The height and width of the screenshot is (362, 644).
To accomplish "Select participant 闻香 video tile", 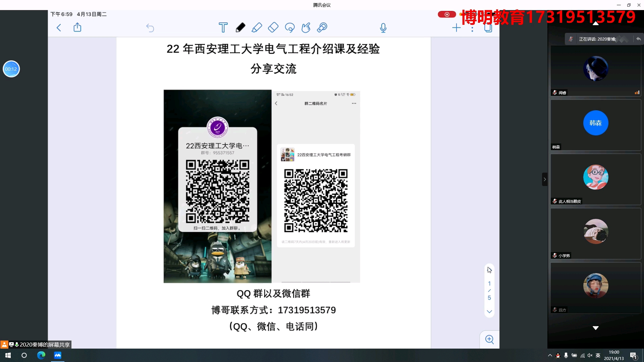I will coord(596,71).
